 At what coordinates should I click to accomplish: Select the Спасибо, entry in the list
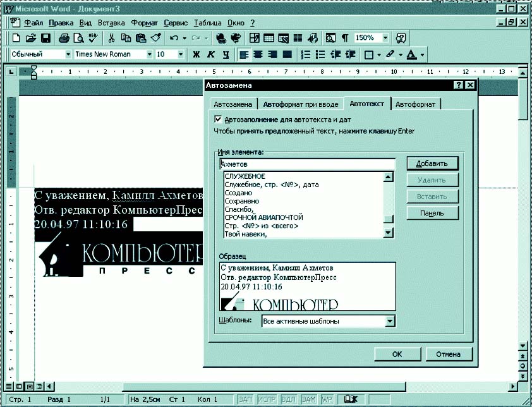point(239,209)
